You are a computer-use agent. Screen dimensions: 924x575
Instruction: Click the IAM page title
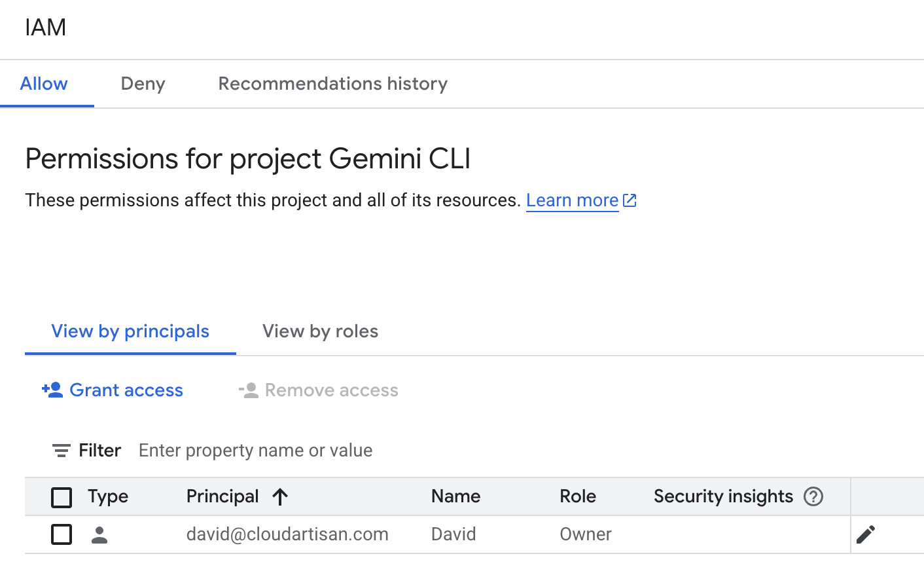tap(46, 28)
